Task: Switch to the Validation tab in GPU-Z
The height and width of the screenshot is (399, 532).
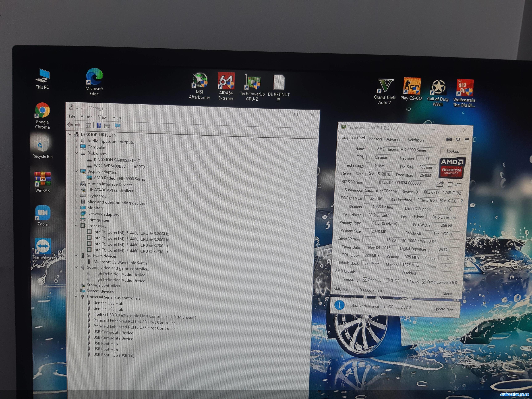Action: [416, 140]
